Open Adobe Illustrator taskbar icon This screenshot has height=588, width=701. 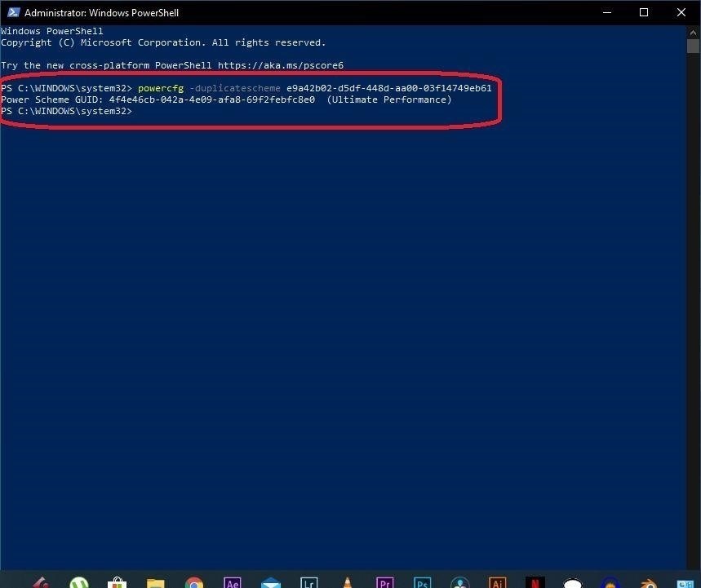498,582
